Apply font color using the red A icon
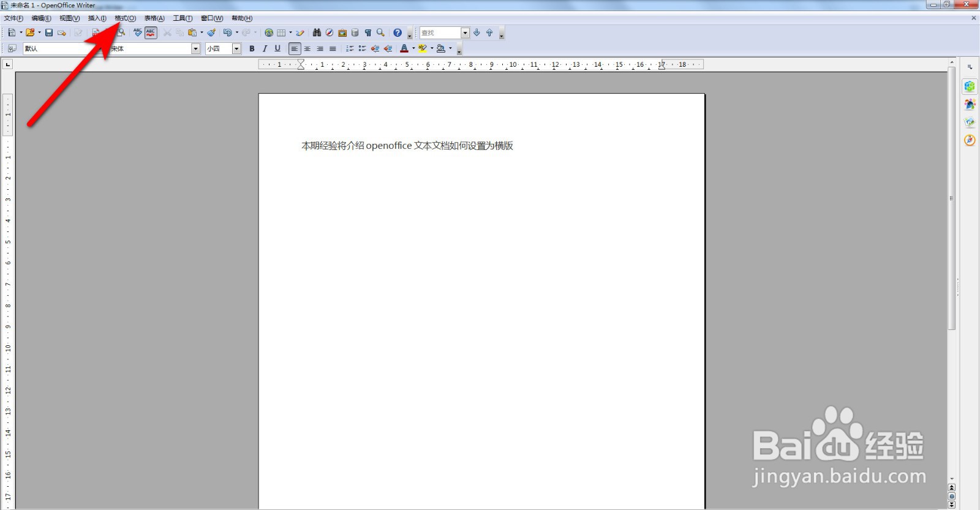 (404, 48)
